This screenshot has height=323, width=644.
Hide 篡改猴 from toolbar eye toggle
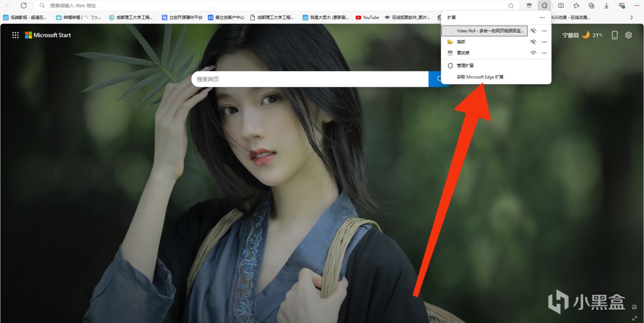(533, 53)
